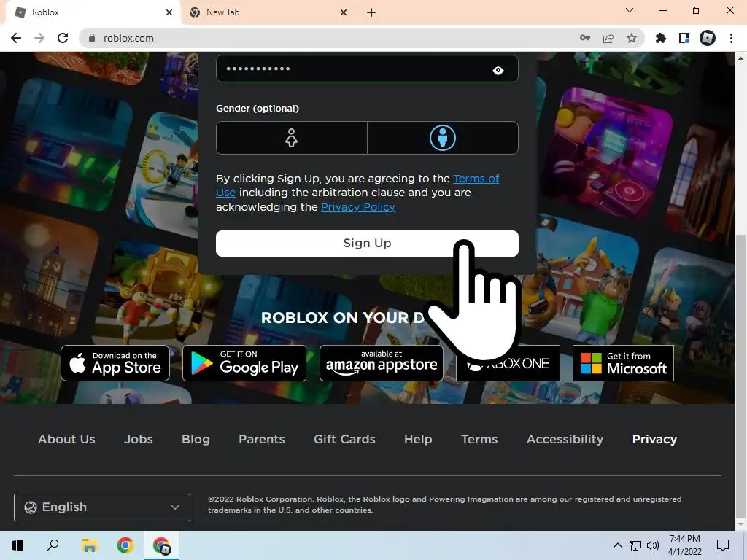Go forward with the forward arrow
Viewport: 747px width, 560px height.
(39, 38)
